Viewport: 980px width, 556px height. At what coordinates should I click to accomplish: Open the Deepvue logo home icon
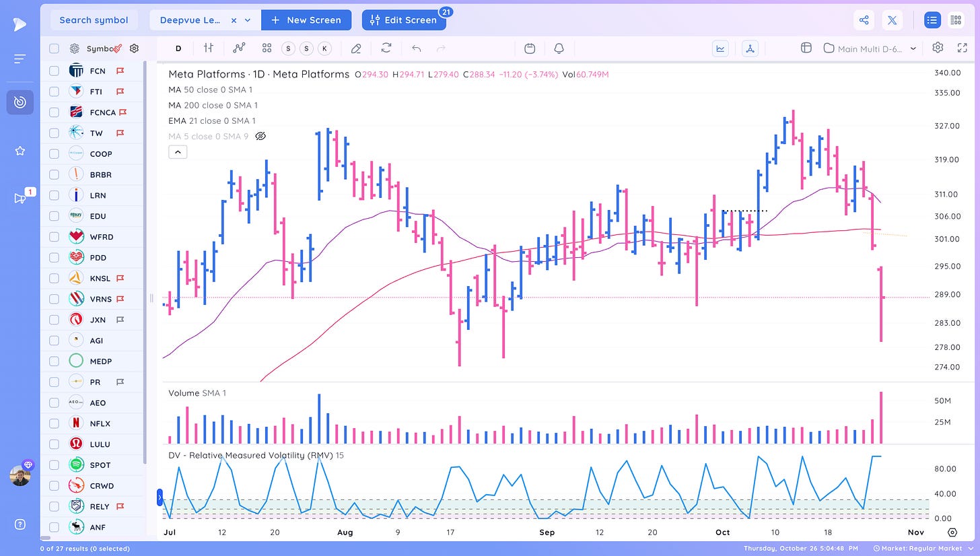[x=20, y=24]
